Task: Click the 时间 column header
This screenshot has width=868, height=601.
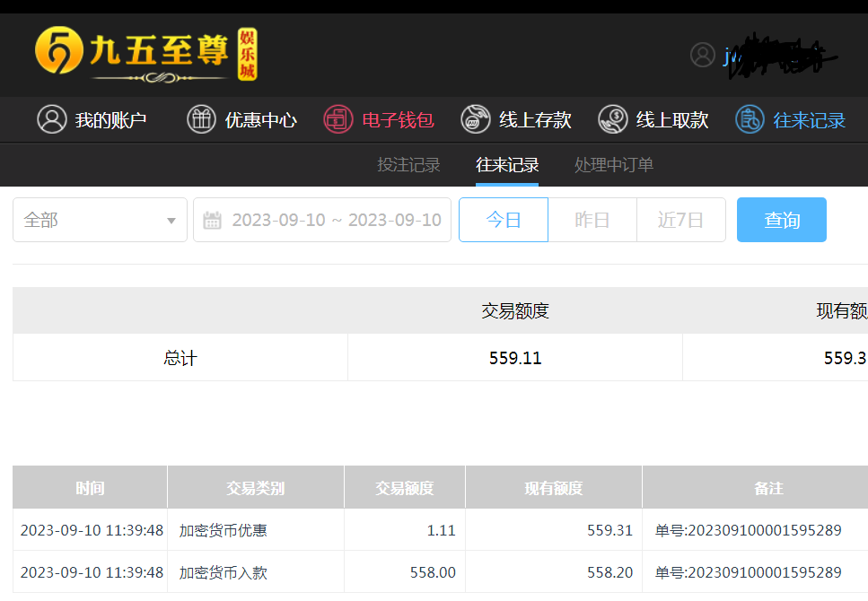Action: pyautogui.click(x=90, y=488)
